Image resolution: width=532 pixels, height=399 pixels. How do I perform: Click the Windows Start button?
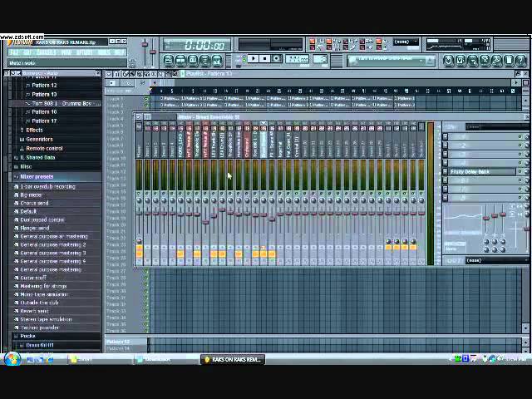(12, 359)
